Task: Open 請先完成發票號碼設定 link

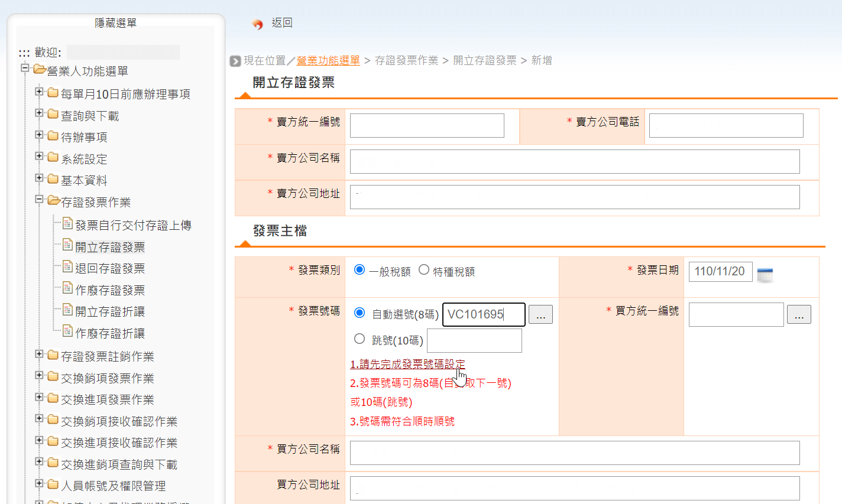Action: [x=407, y=364]
